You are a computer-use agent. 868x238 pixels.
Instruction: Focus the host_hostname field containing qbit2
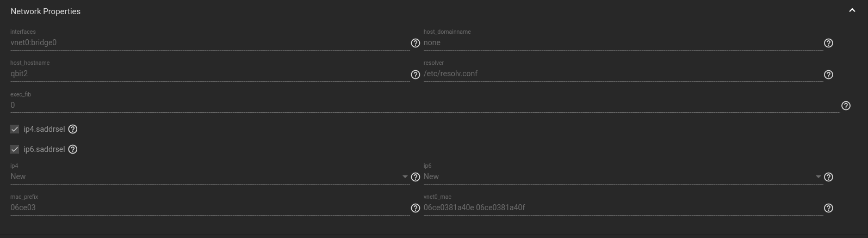point(210,74)
